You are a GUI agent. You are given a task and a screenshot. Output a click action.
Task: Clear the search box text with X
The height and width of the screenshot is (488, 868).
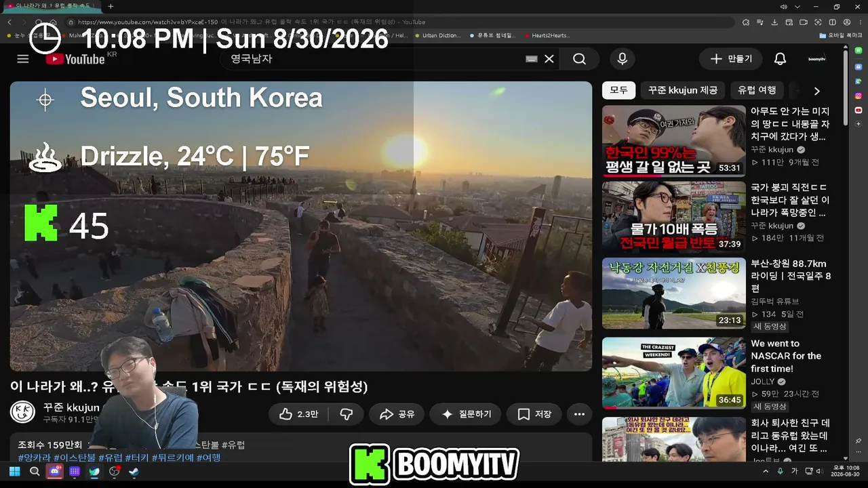coord(549,59)
